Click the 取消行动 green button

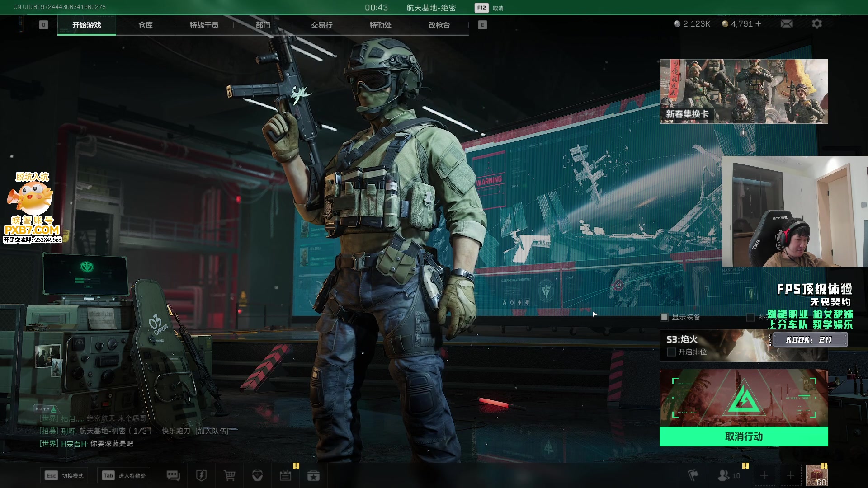(x=744, y=436)
